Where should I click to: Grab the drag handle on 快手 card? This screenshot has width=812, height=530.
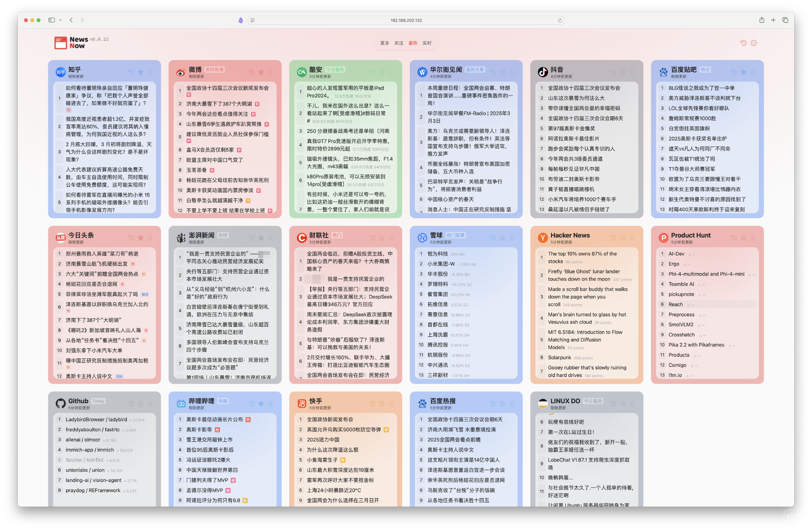coord(391,404)
